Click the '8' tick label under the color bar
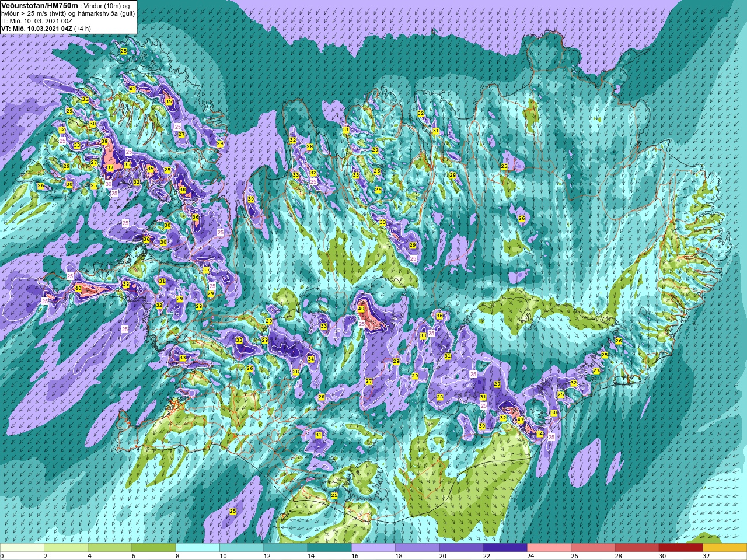747x560 pixels. (x=177, y=556)
